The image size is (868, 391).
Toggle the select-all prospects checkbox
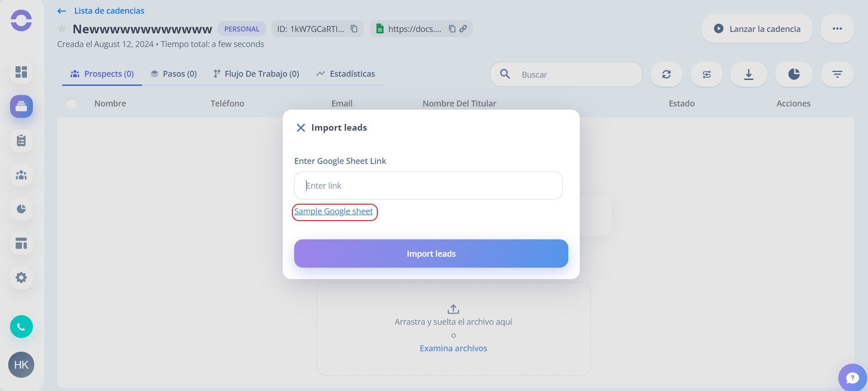[72, 104]
